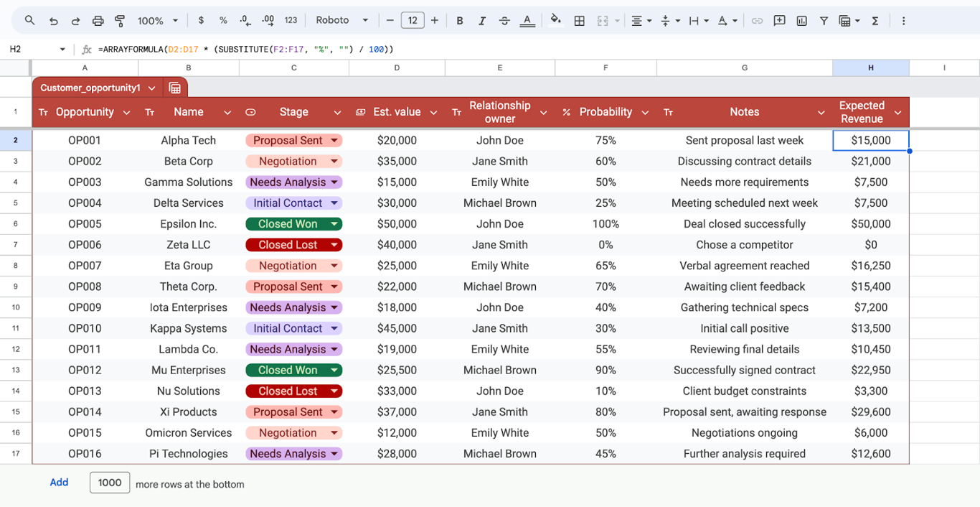Open the name box dropdown arrow
This screenshot has width=980, height=507.
pos(62,50)
